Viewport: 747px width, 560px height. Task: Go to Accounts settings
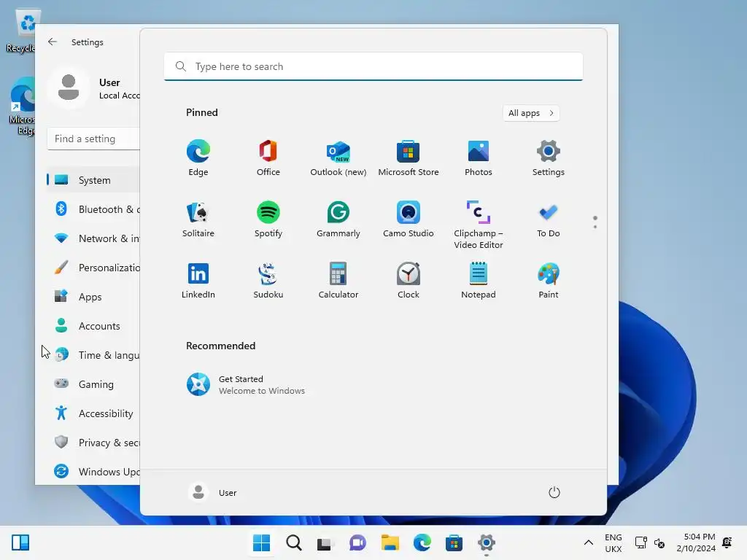(x=93, y=326)
